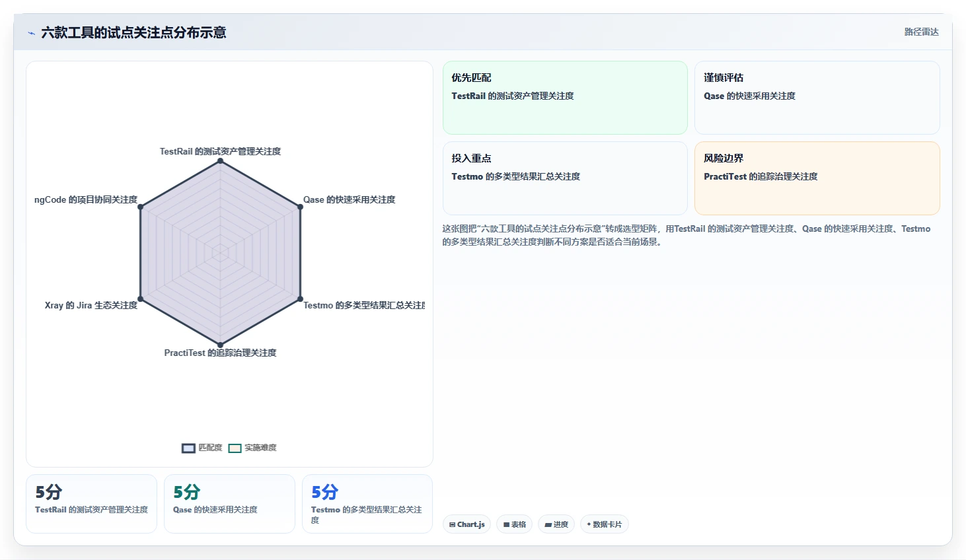Click Testmo 的多类型结果汇总关注度 in 投入重点 card
The image size is (966, 560).
pyautogui.click(x=516, y=176)
